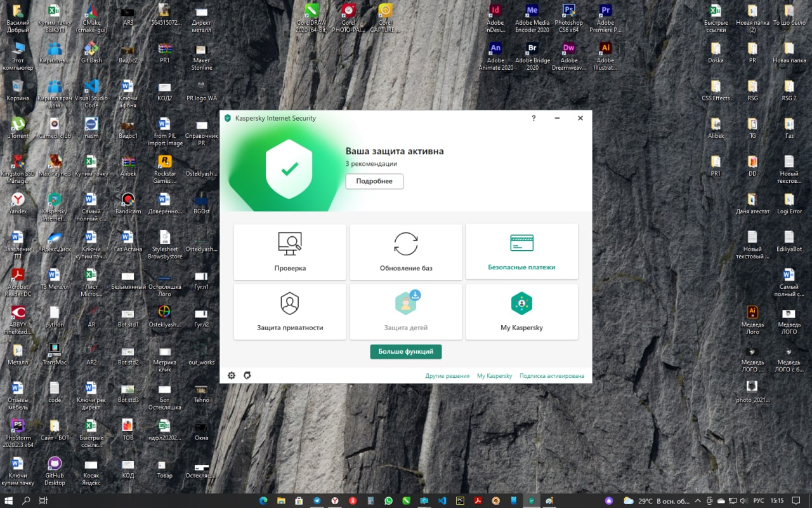The image size is (812, 508).
Task: Select the Adobe Illustrator desktop icon
Action: pyautogui.click(x=606, y=56)
